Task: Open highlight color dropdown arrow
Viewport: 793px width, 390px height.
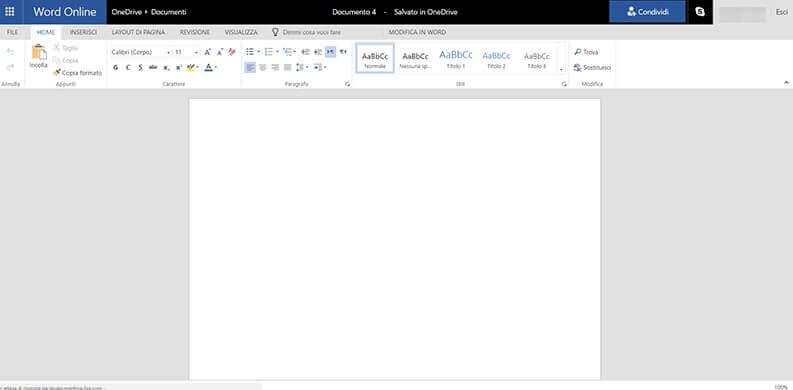Action: [197, 67]
